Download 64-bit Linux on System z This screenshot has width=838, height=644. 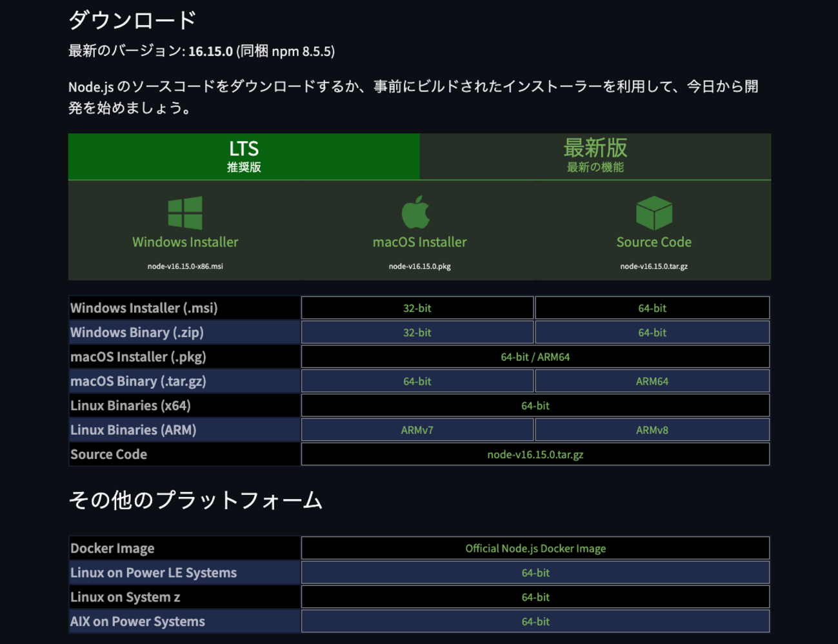click(x=535, y=598)
